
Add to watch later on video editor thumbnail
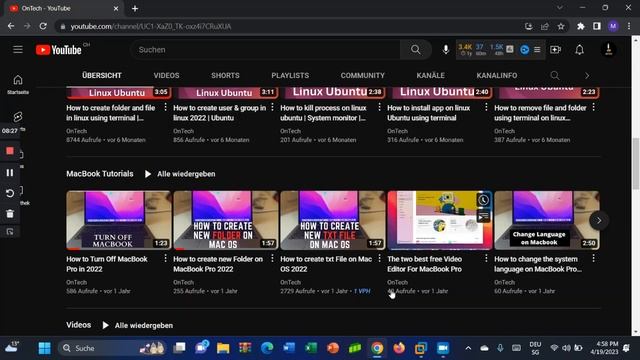(483, 200)
